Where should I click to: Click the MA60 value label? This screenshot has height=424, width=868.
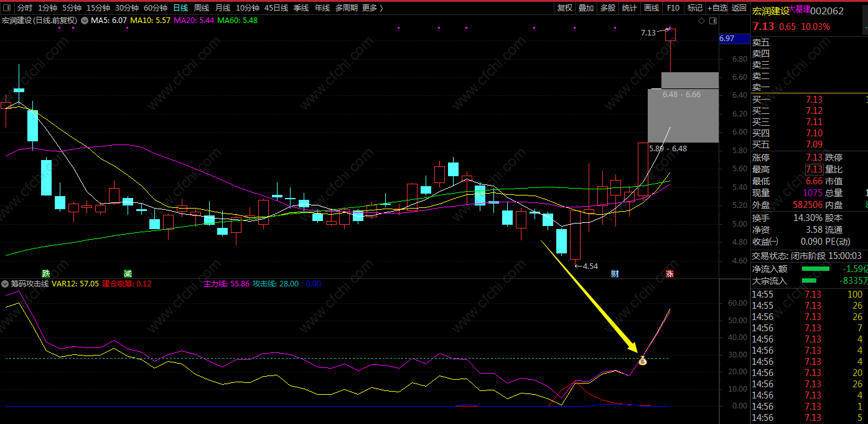[x=237, y=21]
